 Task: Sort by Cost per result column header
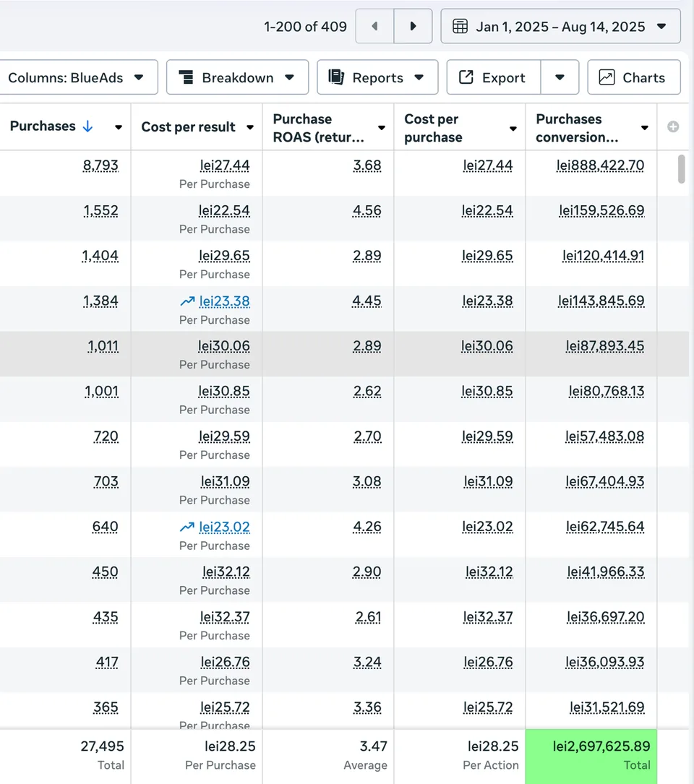(x=188, y=127)
